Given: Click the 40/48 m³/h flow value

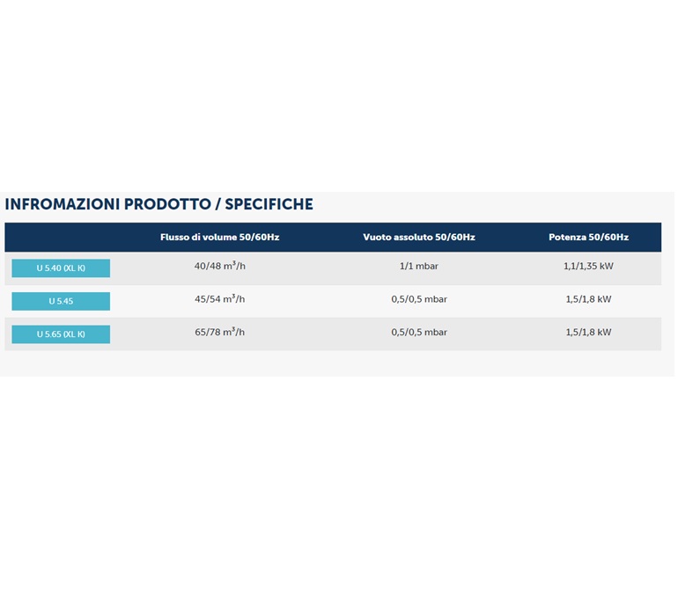Looking at the screenshot, I should (219, 266).
